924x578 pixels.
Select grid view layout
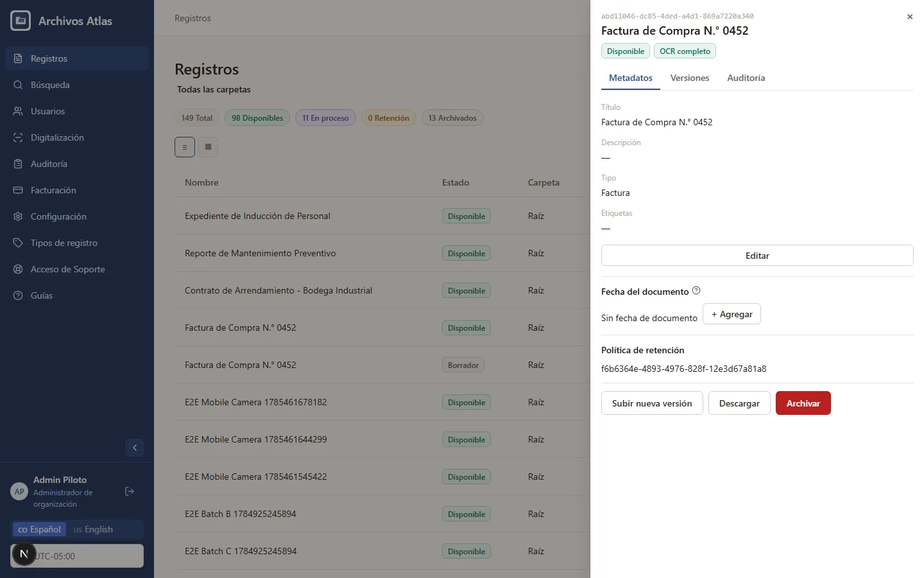(208, 147)
